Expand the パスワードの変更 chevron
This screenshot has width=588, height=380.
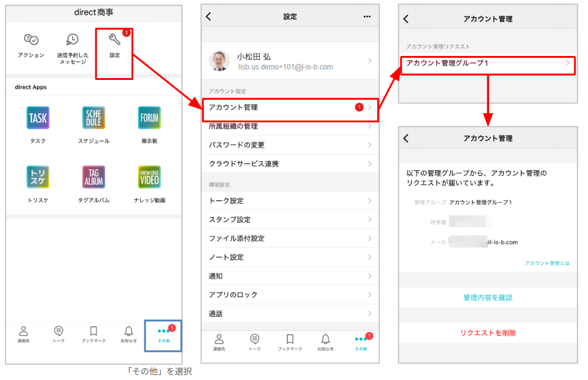click(370, 144)
